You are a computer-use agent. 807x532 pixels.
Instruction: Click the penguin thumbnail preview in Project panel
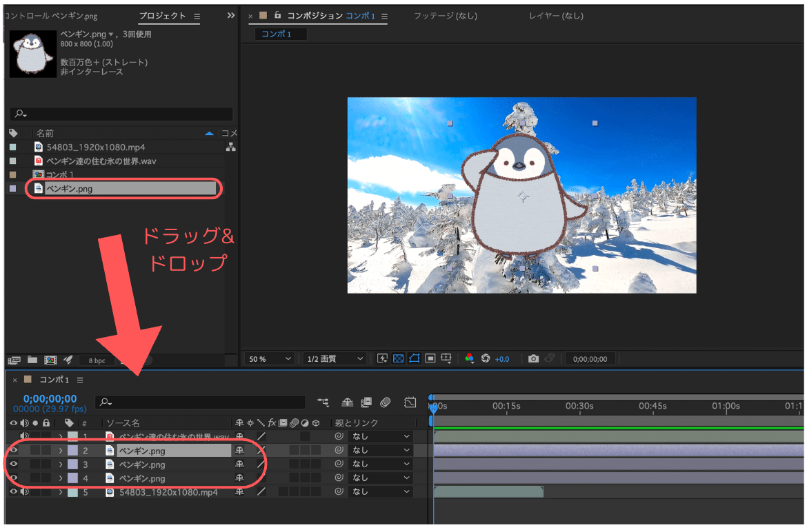click(33, 54)
